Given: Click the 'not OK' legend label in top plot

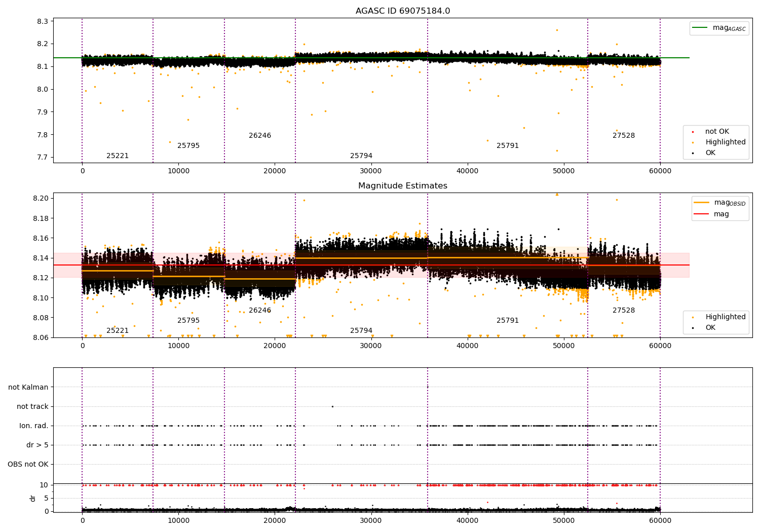Looking at the screenshot, I should tap(717, 132).
